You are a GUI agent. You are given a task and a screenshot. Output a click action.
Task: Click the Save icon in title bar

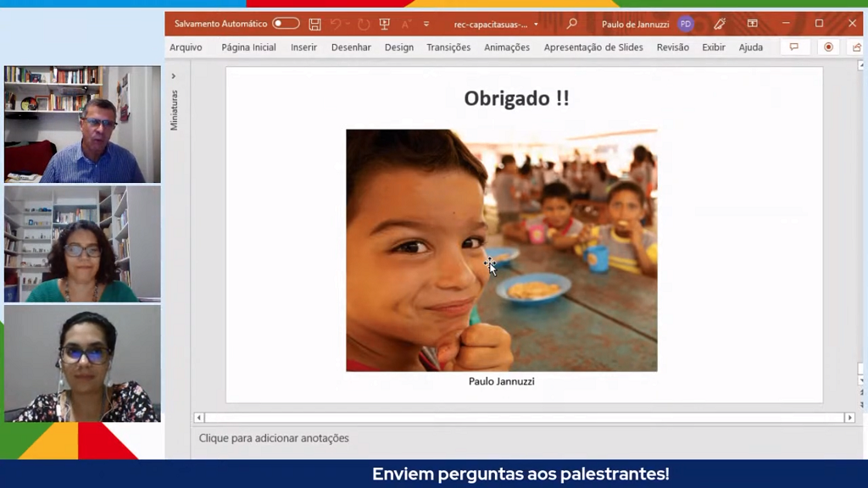(x=314, y=25)
